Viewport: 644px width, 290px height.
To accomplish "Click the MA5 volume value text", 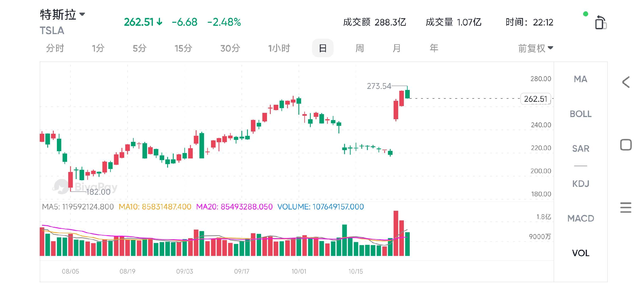I will pos(78,207).
